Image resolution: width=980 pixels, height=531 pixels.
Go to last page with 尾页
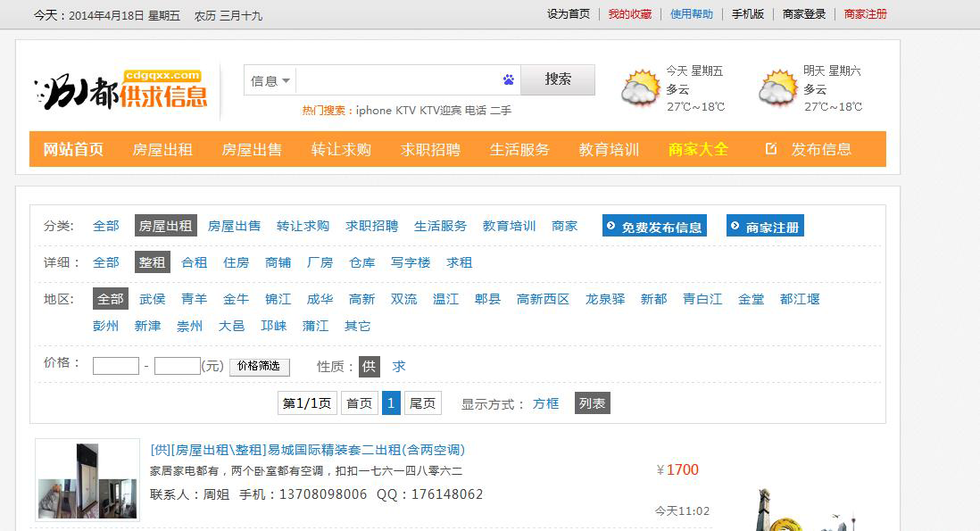[422, 403]
